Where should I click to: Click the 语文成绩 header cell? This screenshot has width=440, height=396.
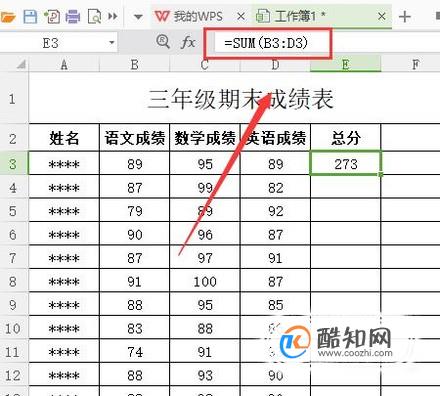[x=135, y=138]
